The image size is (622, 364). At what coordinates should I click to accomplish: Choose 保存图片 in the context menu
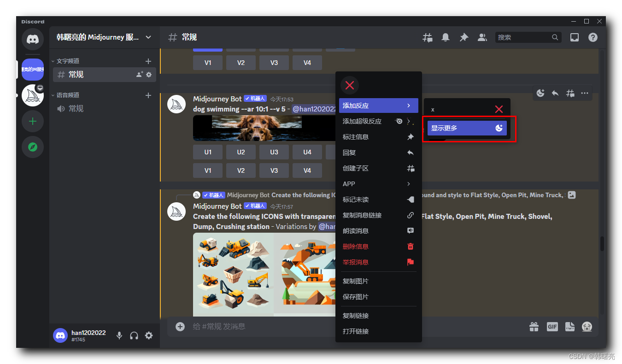[379, 297]
